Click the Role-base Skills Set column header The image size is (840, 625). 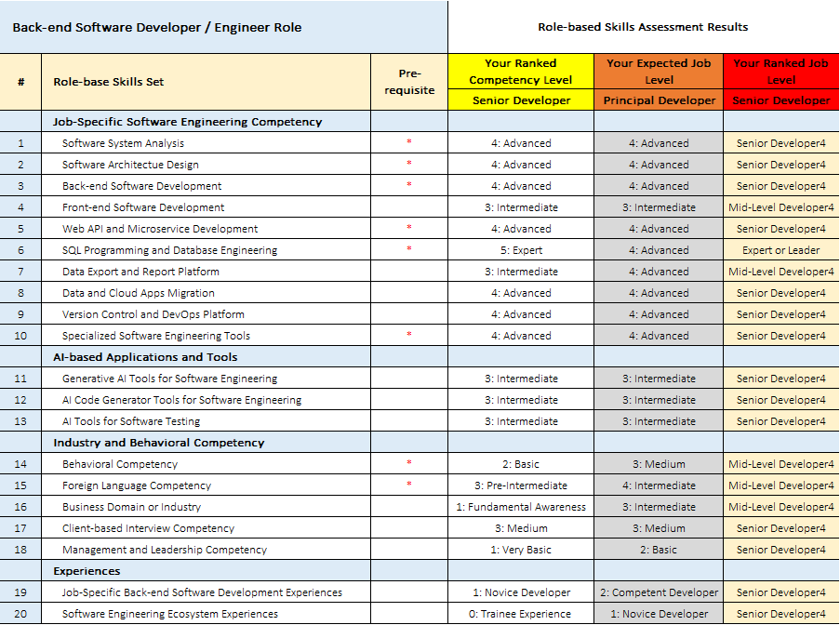coord(108,82)
